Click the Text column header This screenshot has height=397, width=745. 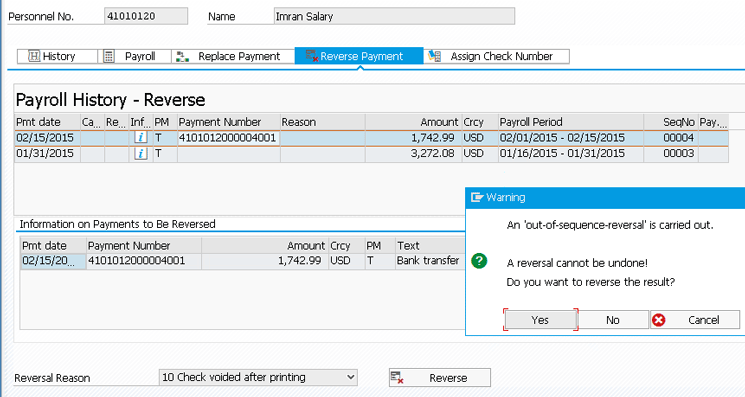tap(429, 246)
